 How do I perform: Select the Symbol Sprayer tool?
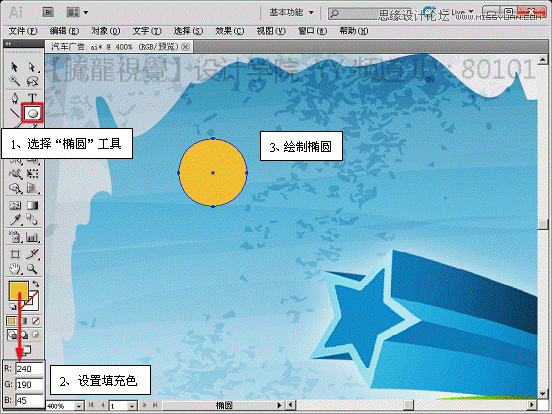pyautogui.click(x=15, y=237)
